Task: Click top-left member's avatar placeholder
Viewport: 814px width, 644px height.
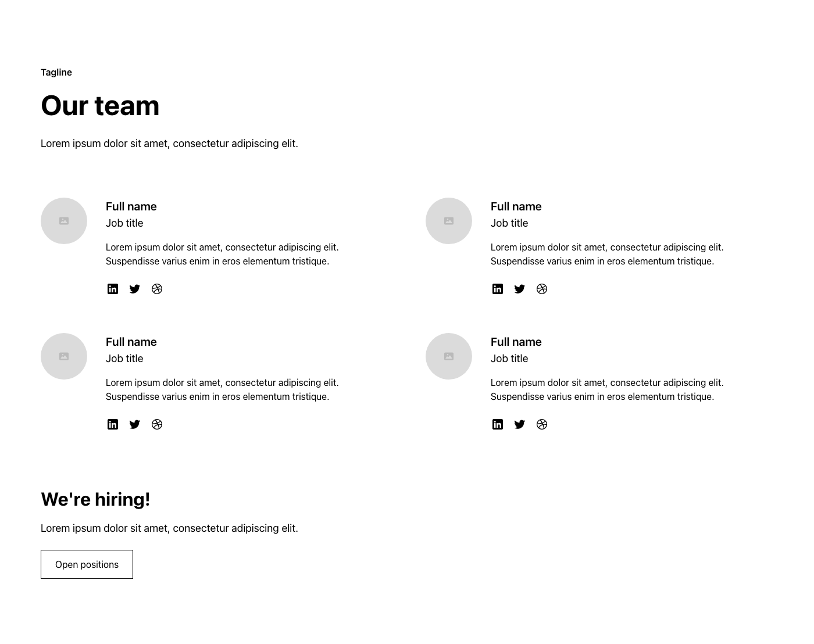Action: point(64,221)
